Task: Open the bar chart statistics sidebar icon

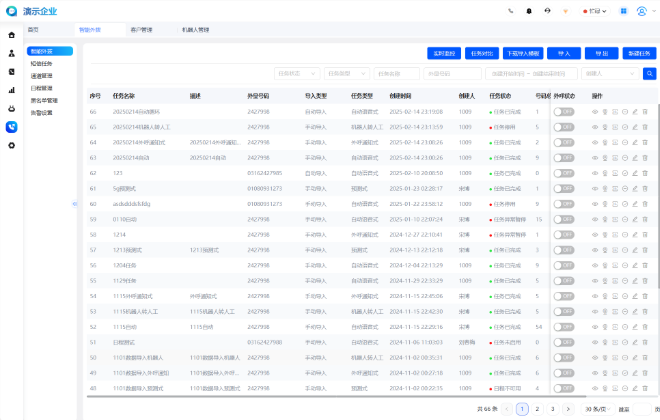Action: click(11, 90)
